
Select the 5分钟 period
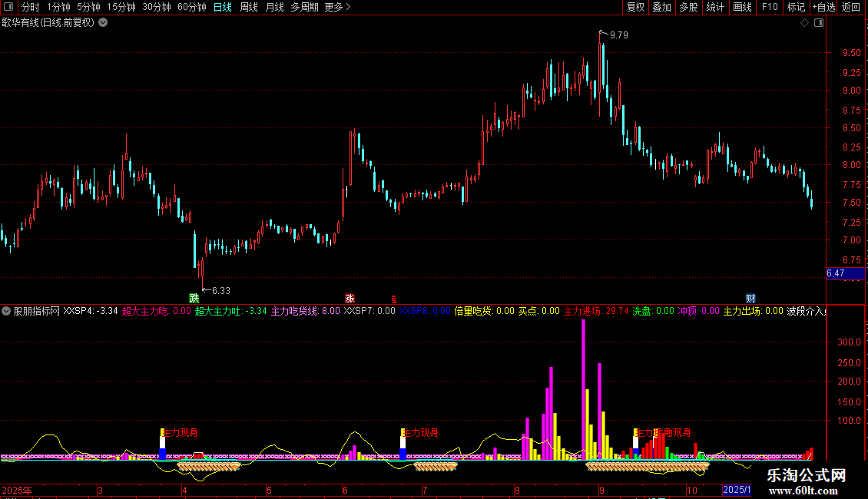click(88, 7)
